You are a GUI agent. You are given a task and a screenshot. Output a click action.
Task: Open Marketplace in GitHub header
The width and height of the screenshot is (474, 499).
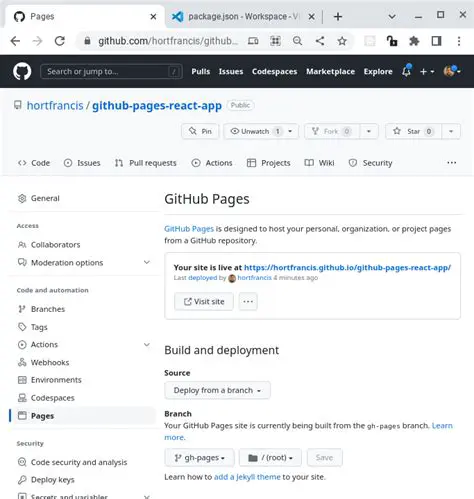point(330,71)
